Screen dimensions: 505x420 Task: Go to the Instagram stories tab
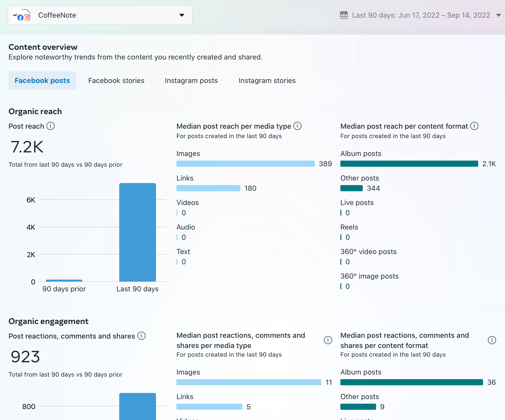coord(267,80)
